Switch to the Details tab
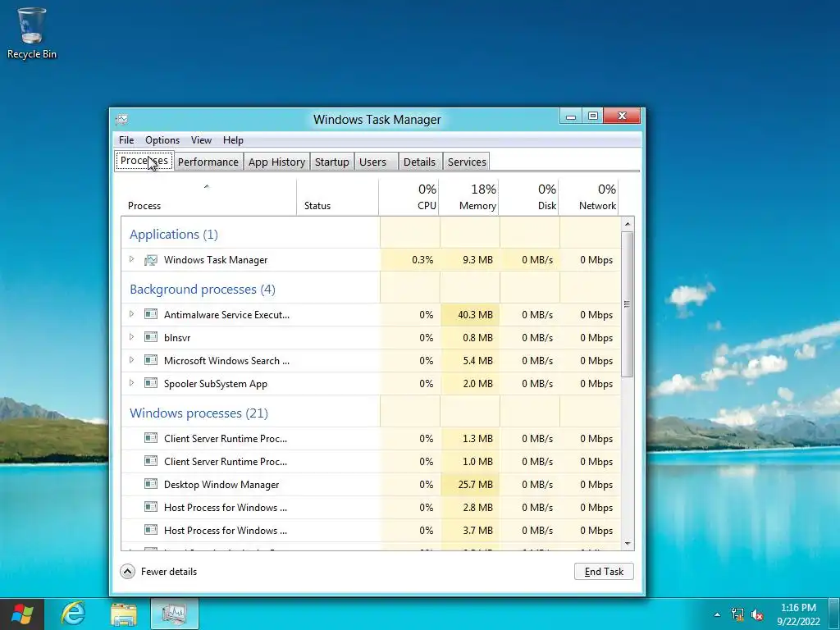The width and height of the screenshot is (840, 630). coord(419,162)
